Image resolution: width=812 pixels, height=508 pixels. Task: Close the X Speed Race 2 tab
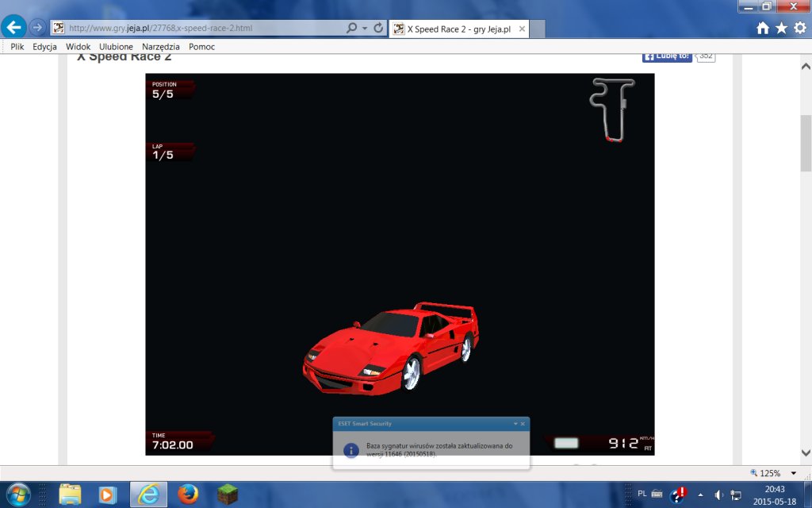(522, 29)
